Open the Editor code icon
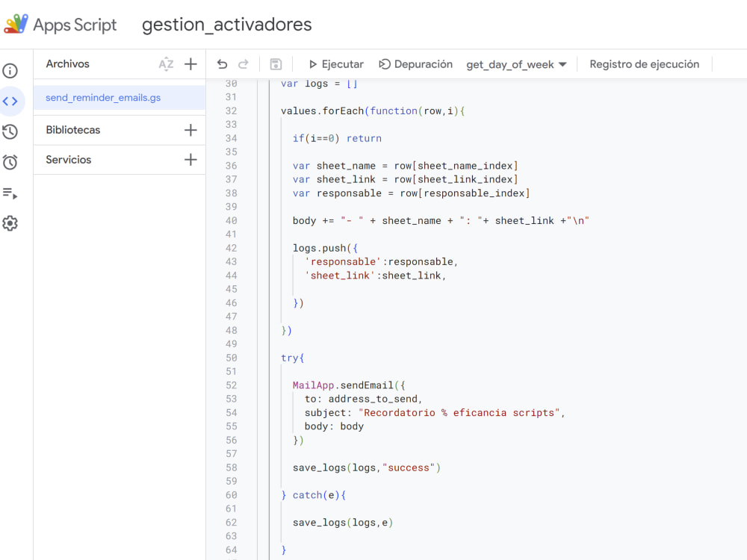 pos(10,101)
